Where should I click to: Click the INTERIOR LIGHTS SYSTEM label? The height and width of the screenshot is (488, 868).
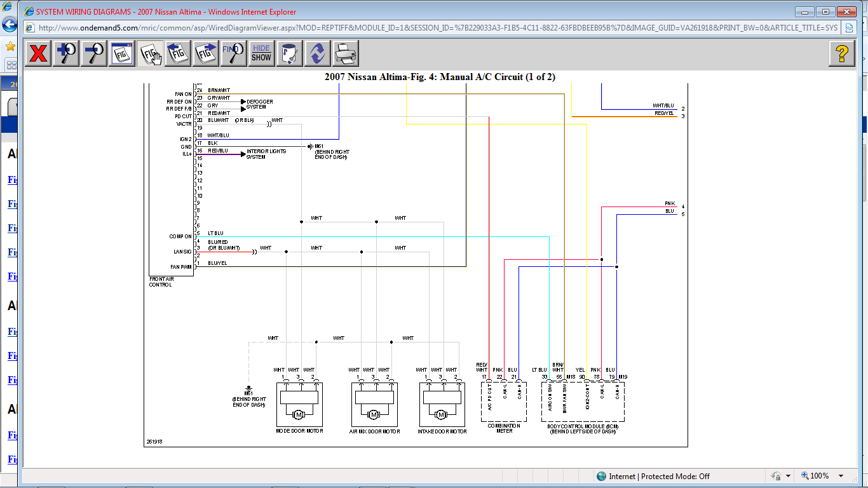(x=266, y=154)
